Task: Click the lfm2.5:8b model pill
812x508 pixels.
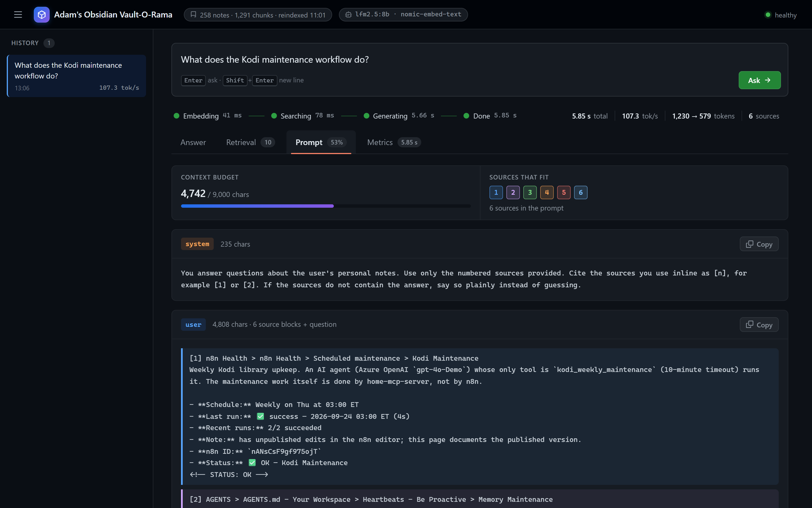Action: 403,15
